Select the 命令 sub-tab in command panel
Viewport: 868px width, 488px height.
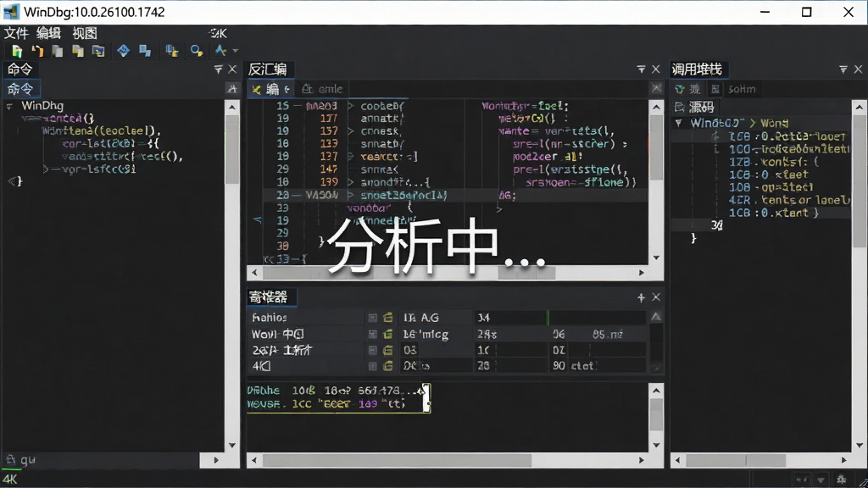[20, 88]
